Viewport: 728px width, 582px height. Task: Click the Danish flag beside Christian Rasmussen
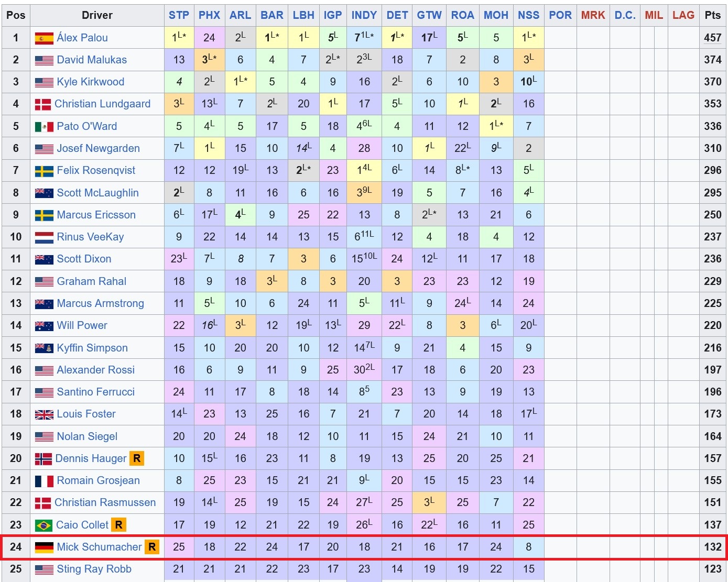(x=43, y=503)
